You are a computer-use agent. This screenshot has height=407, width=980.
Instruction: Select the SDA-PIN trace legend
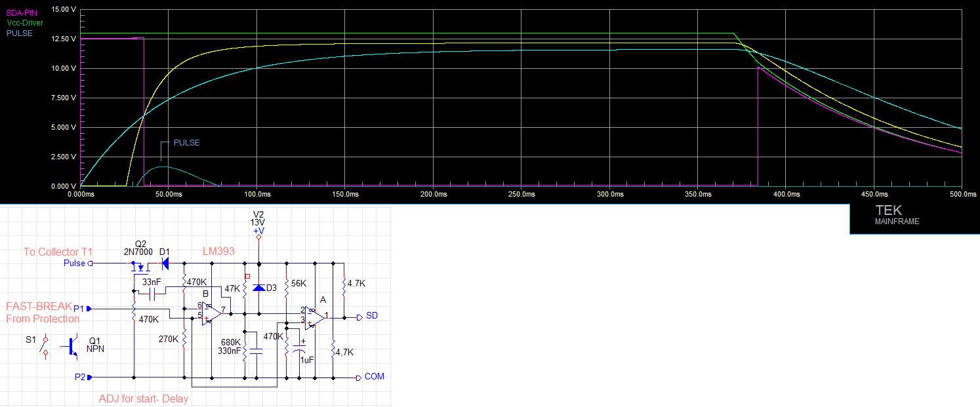[20, 13]
